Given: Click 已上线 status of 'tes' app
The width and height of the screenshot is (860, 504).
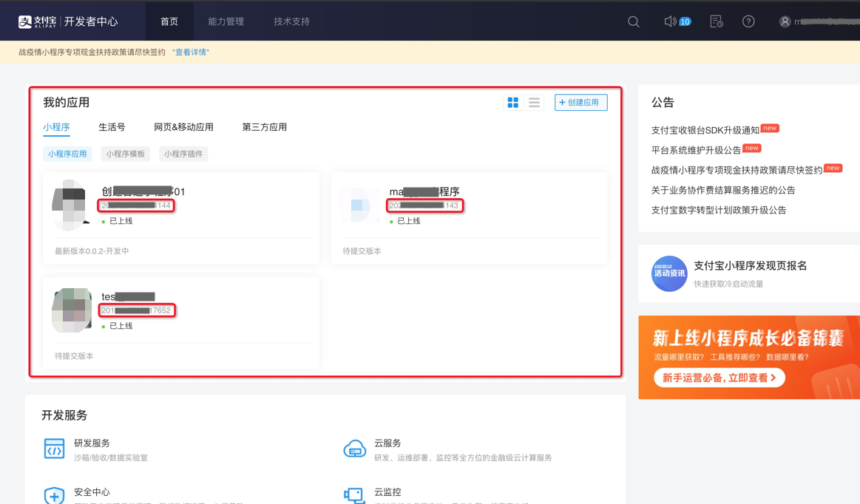Looking at the screenshot, I should pyautogui.click(x=121, y=326).
